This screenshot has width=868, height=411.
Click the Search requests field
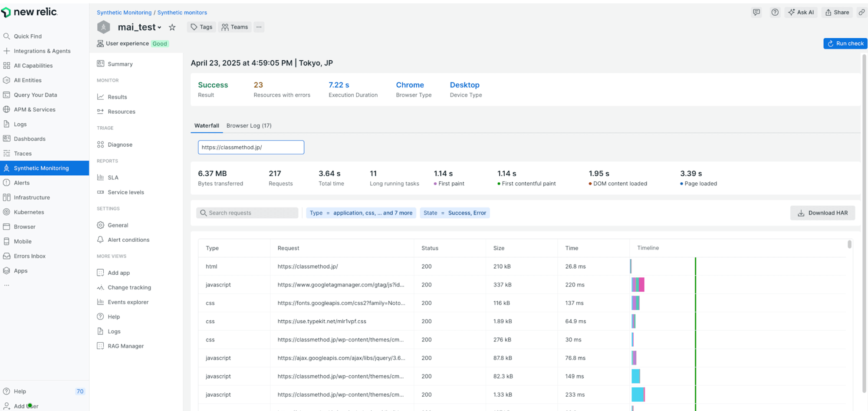tap(247, 213)
